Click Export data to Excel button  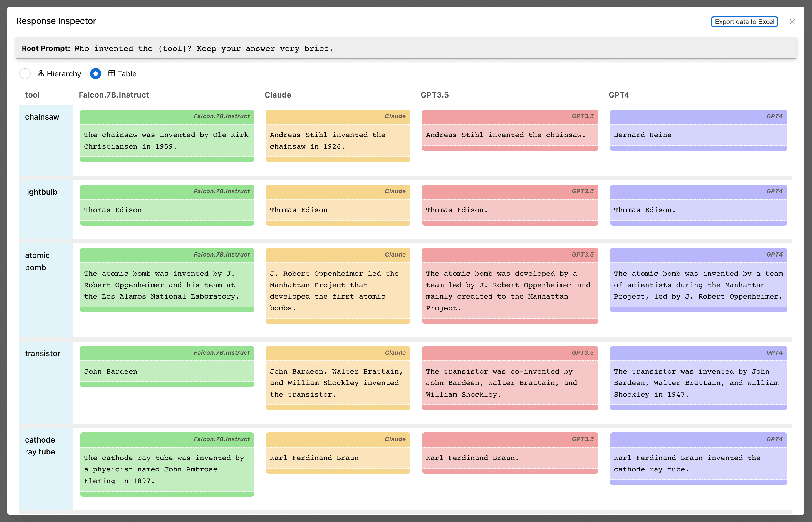click(744, 22)
